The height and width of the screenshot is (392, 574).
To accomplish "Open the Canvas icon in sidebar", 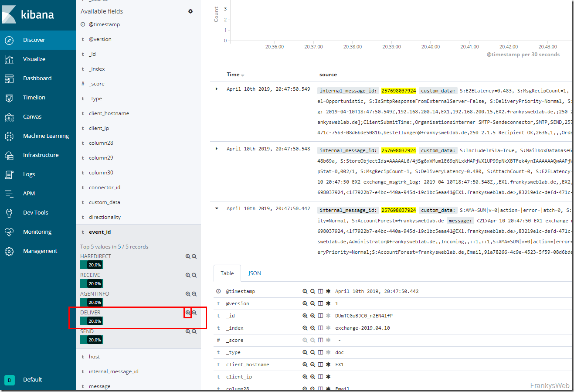I will coord(9,117).
